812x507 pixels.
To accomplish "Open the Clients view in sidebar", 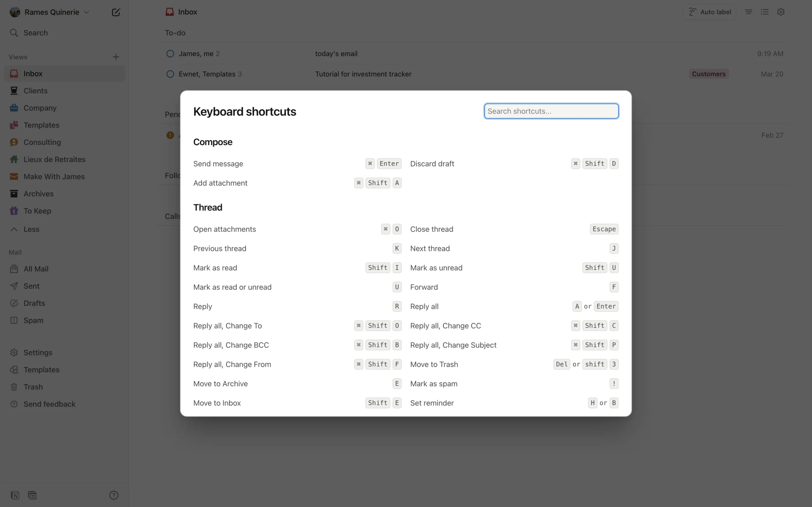I will point(35,91).
